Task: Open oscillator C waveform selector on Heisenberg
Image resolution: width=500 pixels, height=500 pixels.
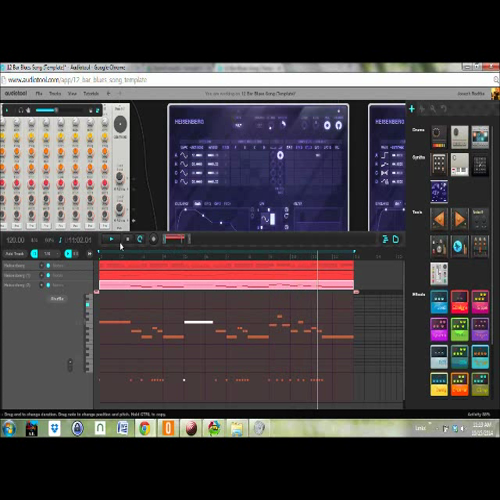Action: [184, 173]
